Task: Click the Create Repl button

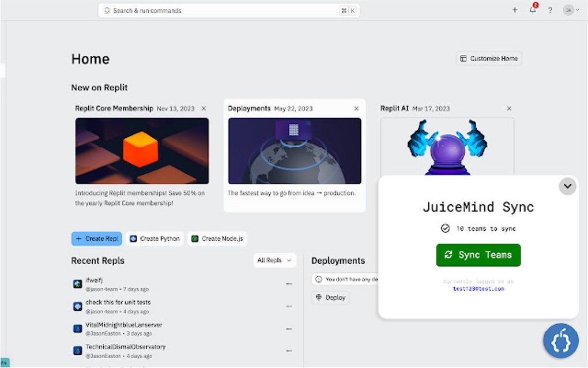Action: click(97, 239)
